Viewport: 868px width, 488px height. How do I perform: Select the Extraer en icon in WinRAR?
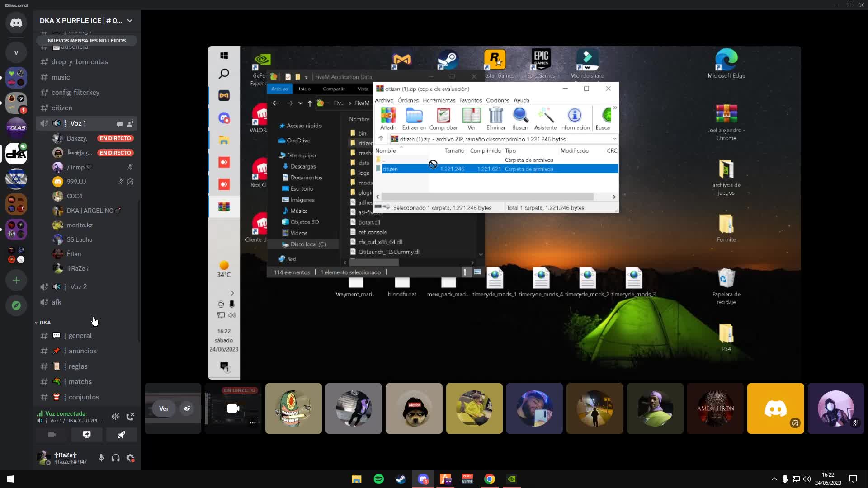coord(414,118)
